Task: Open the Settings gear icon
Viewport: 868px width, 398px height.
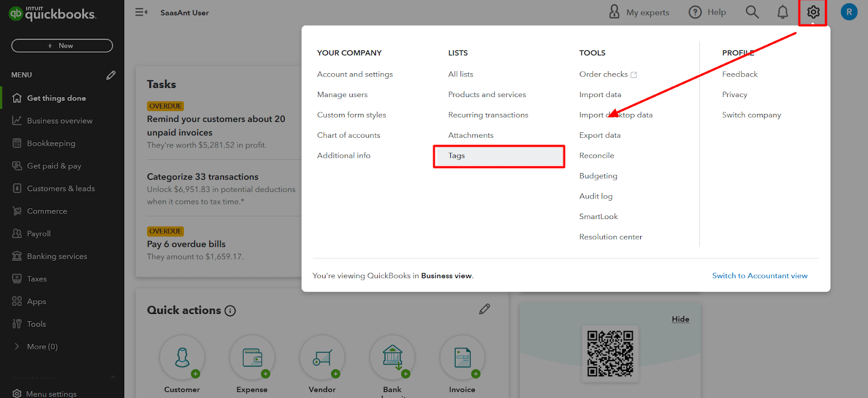Action: tap(813, 12)
